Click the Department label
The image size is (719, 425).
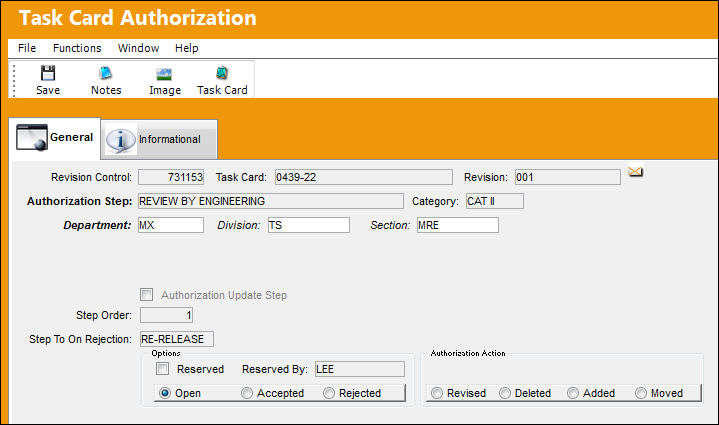(x=97, y=225)
